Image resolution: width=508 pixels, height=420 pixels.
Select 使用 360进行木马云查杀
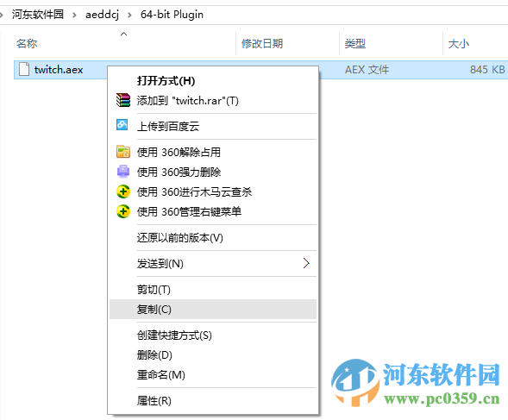coord(213,191)
